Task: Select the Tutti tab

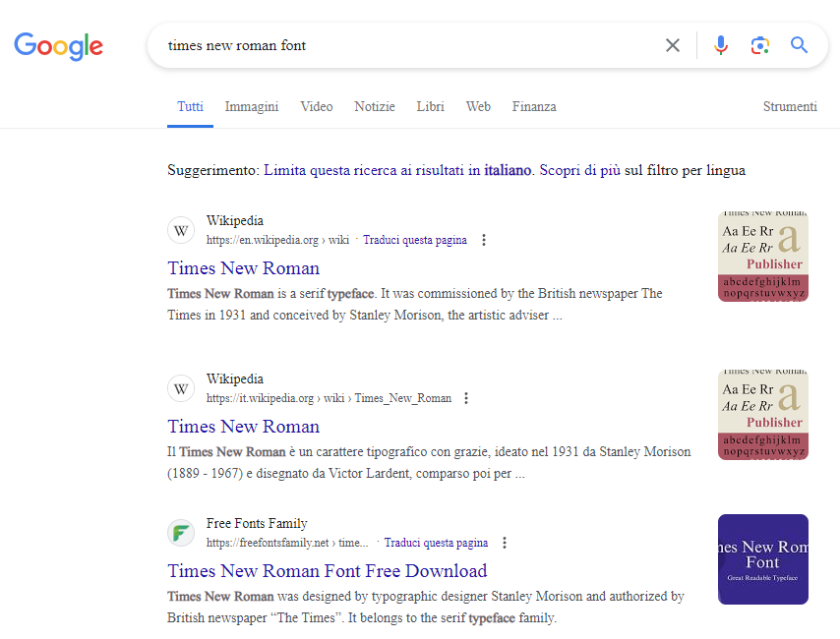Action: coord(190,106)
